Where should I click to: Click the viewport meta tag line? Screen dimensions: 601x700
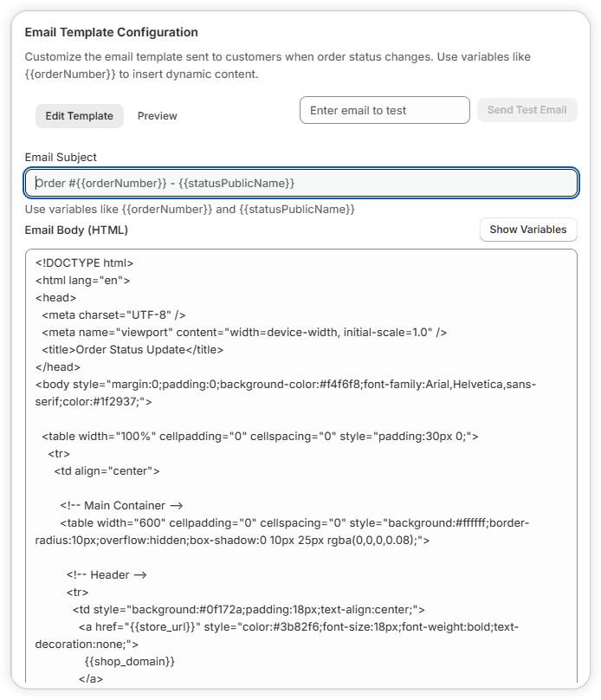point(244,333)
